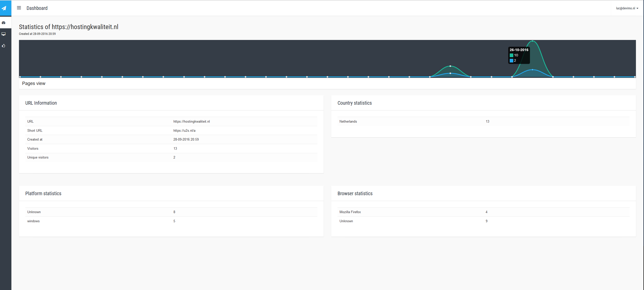Screen dimensions: 644x290
Task: Click the https://hostingkwaliteit.nl URL value
Action: [191, 122]
